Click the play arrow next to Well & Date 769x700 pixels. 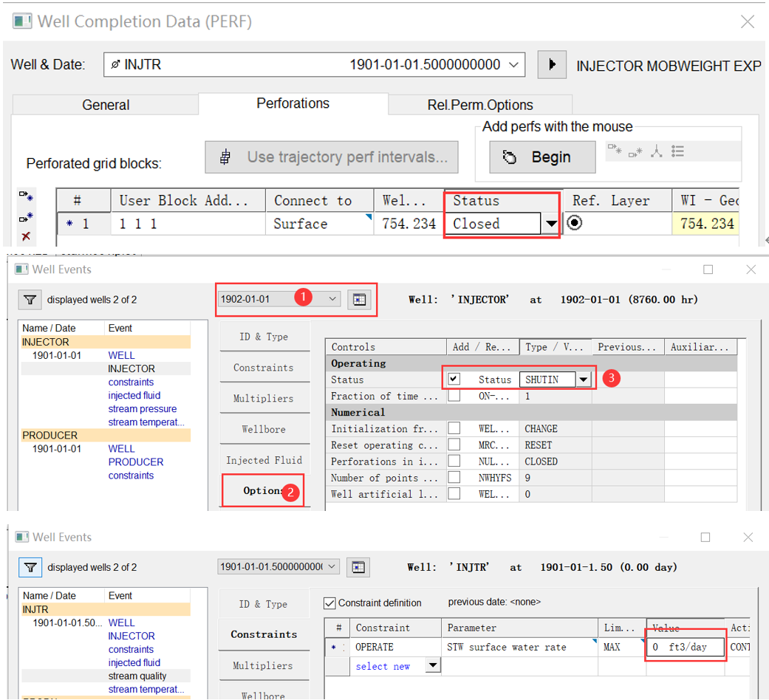coord(551,65)
